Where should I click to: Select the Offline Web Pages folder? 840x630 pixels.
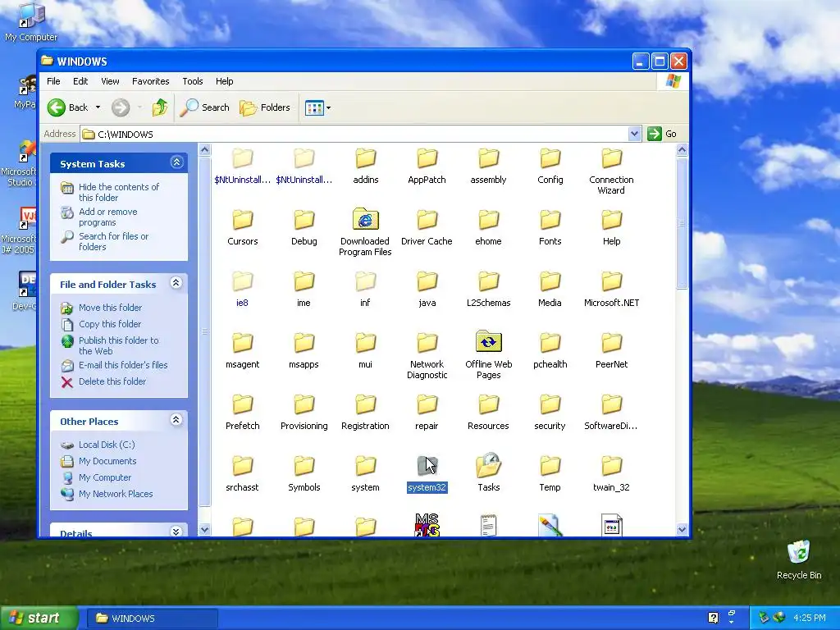coord(489,355)
